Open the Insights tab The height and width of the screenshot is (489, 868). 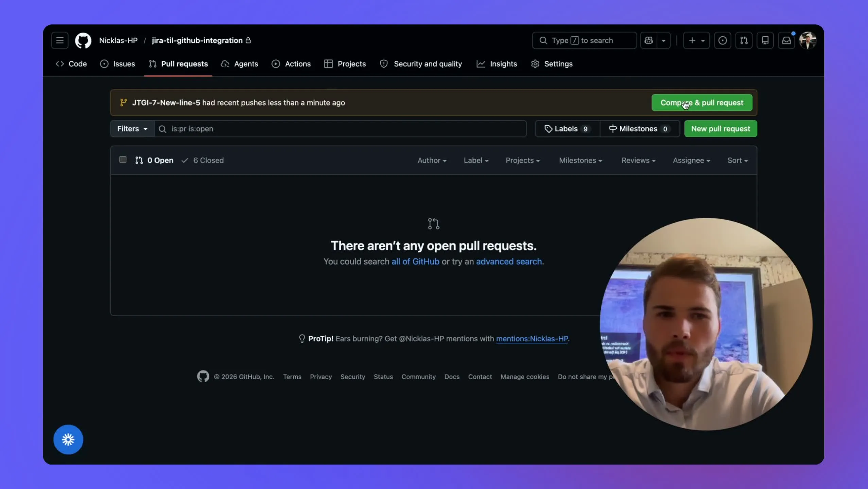[x=497, y=64]
